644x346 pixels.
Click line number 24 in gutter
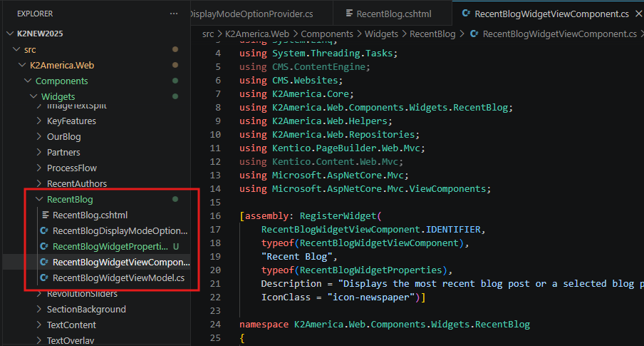(215, 324)
